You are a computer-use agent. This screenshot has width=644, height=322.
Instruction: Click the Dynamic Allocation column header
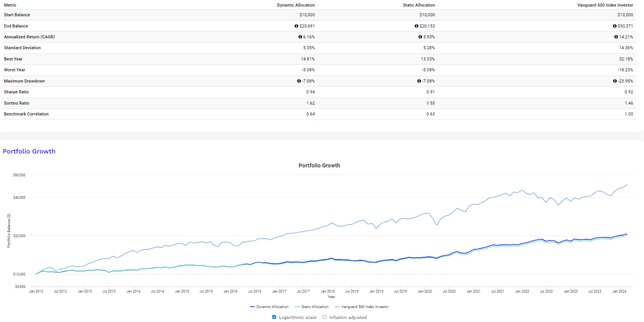(x=296, y=5)
